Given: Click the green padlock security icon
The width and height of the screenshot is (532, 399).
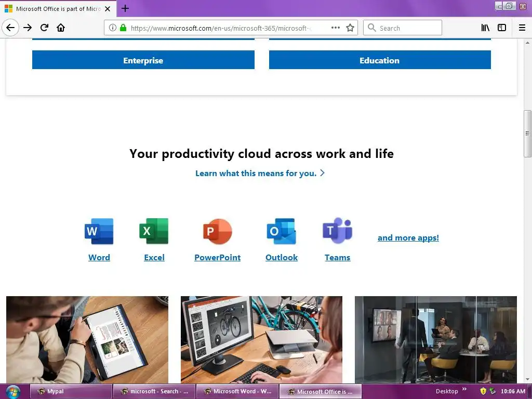Looking at the screenshot, I should coord(123,28).
